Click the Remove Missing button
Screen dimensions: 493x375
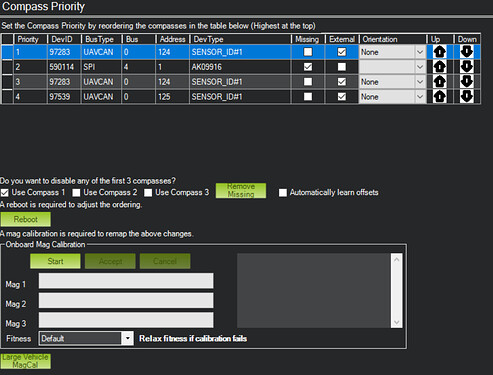(241, 190)
